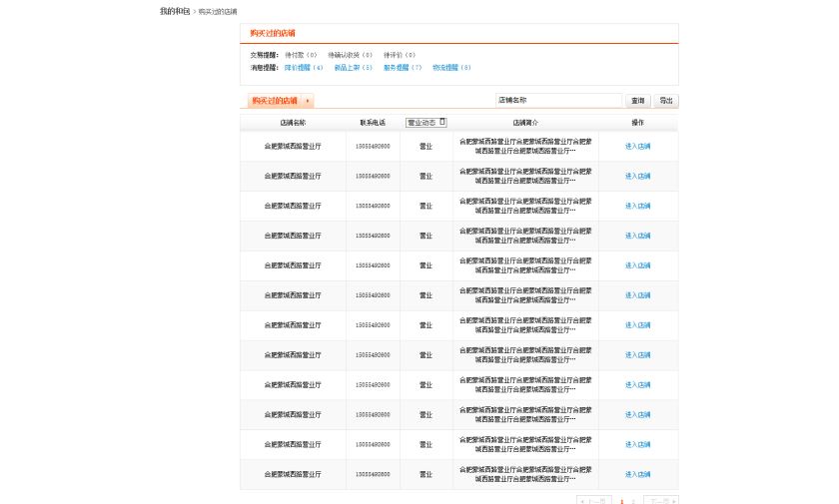Click 进入店铺 link in last table row
The width and height of the screenshot is (839, 504).
[x=638, y=474]
